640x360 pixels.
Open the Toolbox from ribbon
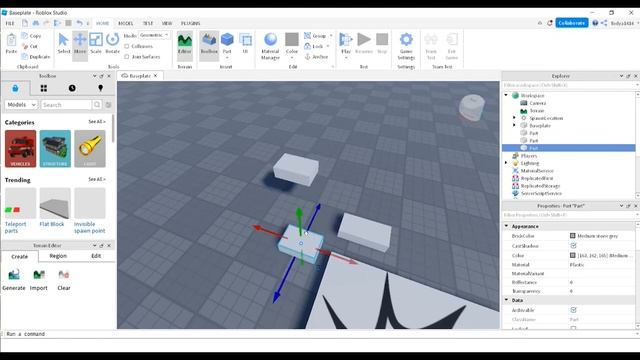coord(209,44)
